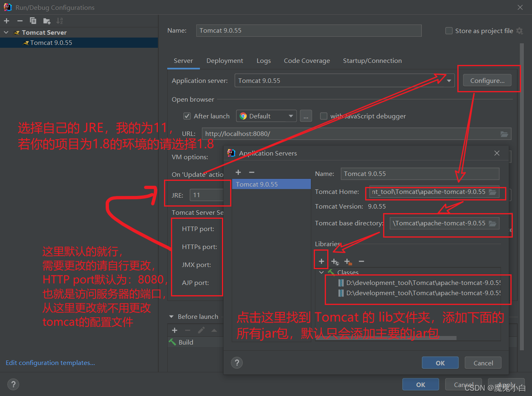This screenshot has height=396, width=532.
Task: Collapse the Classes libraries node
Action: point(321,272)
